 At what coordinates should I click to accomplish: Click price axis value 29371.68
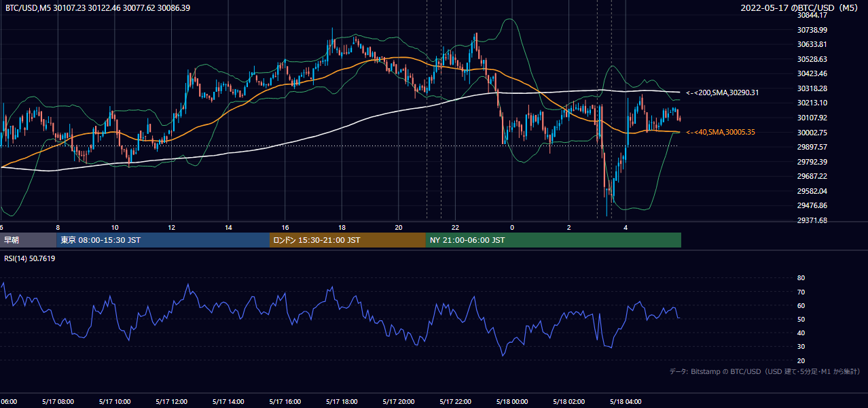[812, 220]
